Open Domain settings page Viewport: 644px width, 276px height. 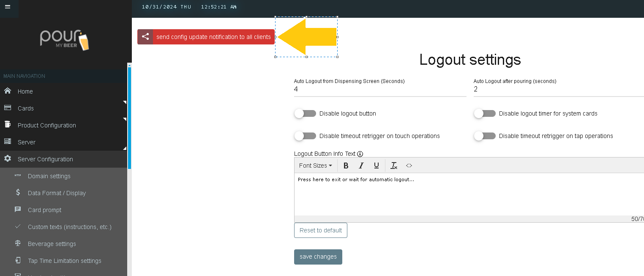(x=63, y=176)
